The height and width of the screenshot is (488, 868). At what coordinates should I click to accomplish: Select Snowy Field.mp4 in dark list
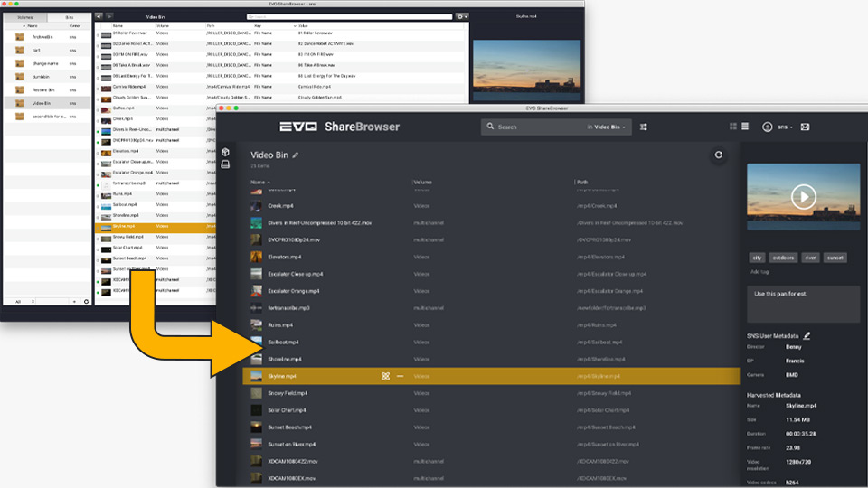pos(491,393)
